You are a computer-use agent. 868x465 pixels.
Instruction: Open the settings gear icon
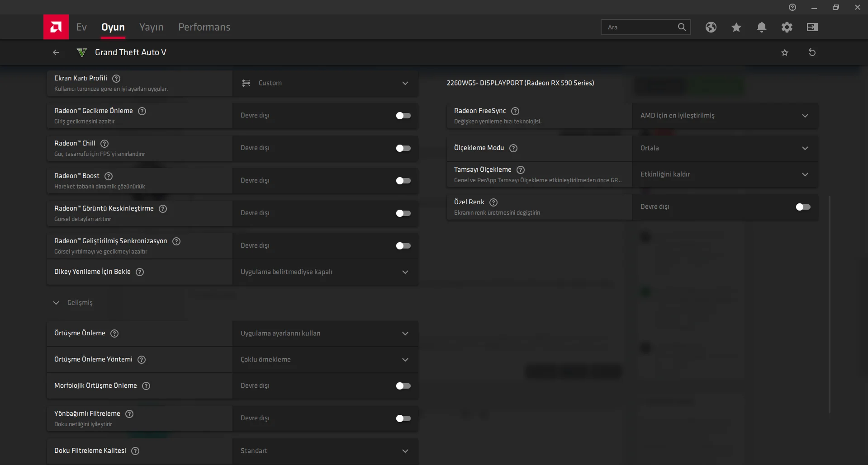[x=787, y=27]
